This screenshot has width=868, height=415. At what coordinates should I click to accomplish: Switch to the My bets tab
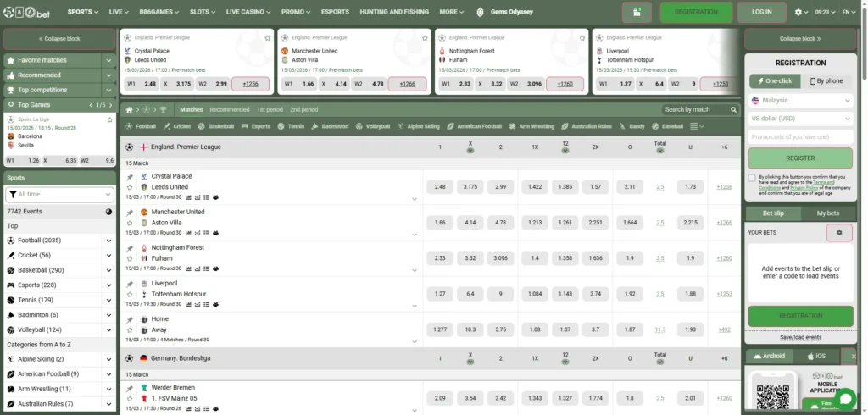click(828, 213)
